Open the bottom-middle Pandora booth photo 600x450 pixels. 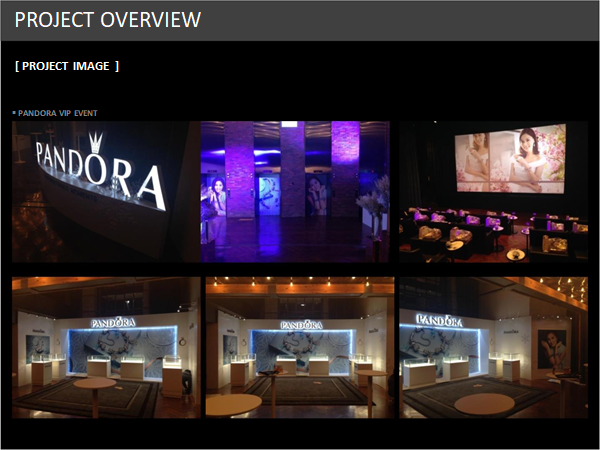(x=300, y=347)
